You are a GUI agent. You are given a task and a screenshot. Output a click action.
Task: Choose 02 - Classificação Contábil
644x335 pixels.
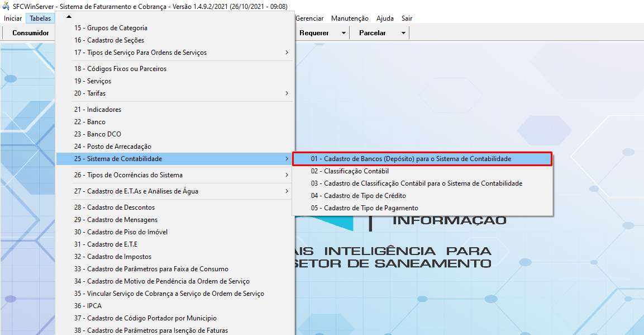[x=350, y=171]
